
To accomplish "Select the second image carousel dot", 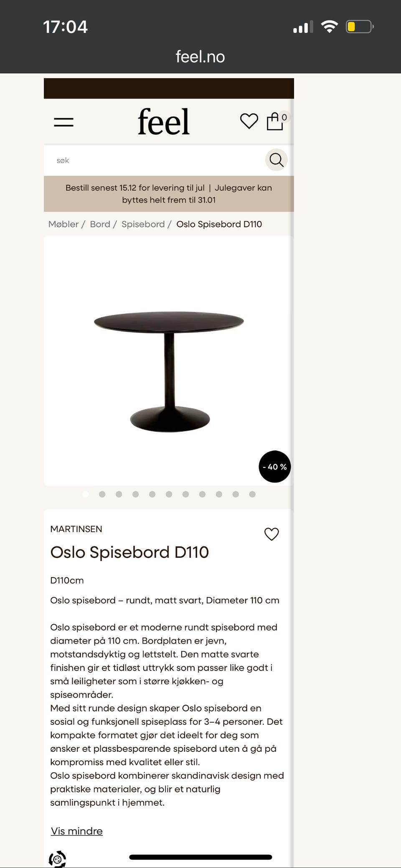I will [102, 494].
